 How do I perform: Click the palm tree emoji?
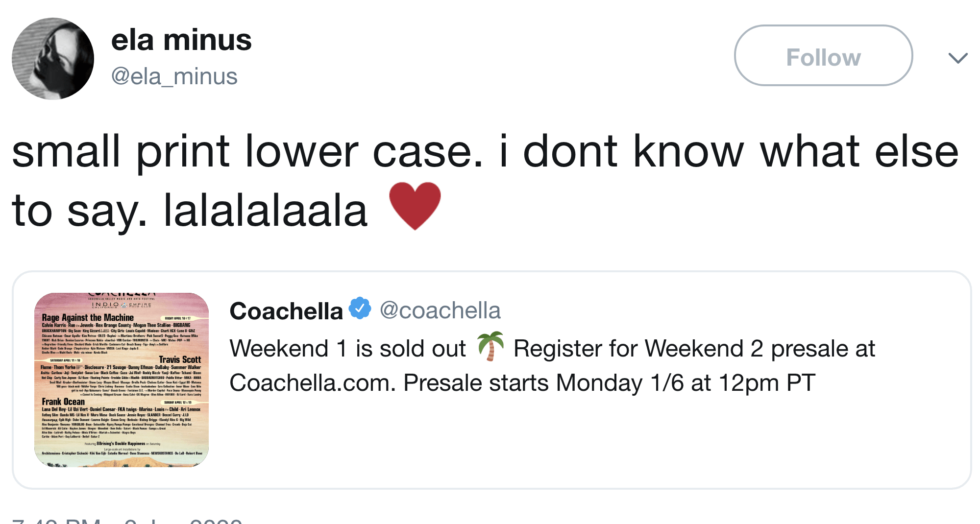pyautogui.click(x=490, y=346)
